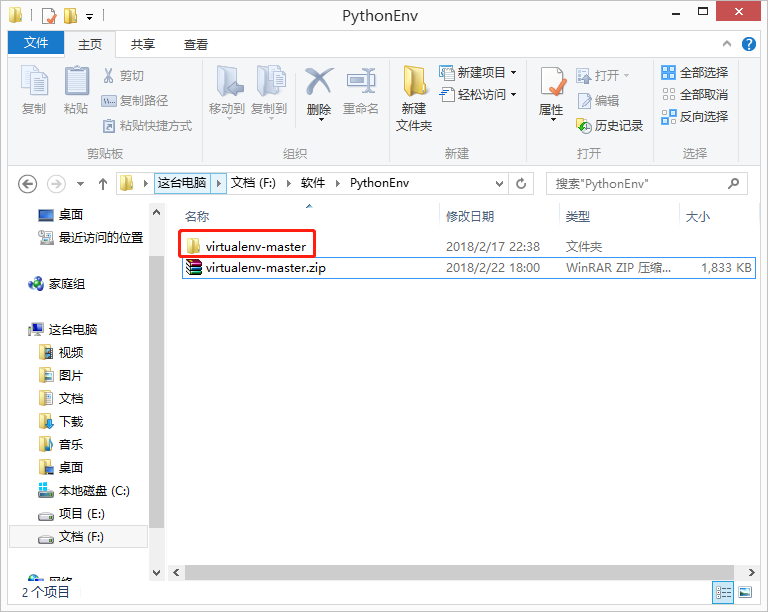Click the 这台电脑 breadcrumb segment
Image resolution: width=768 pixels, height=612 pixels.
[182, 184]
